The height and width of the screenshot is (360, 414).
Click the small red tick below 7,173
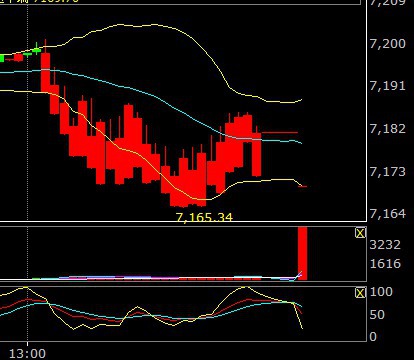pos(303,186)
